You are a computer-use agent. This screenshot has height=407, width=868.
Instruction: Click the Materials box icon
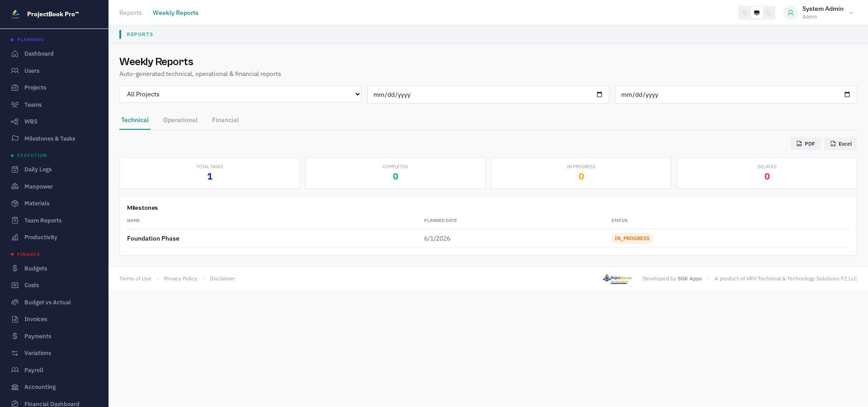[15, 203]
